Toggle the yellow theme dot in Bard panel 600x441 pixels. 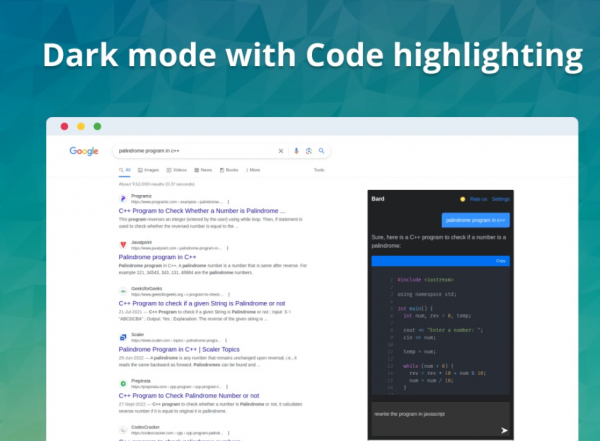(x=463, y=199)
